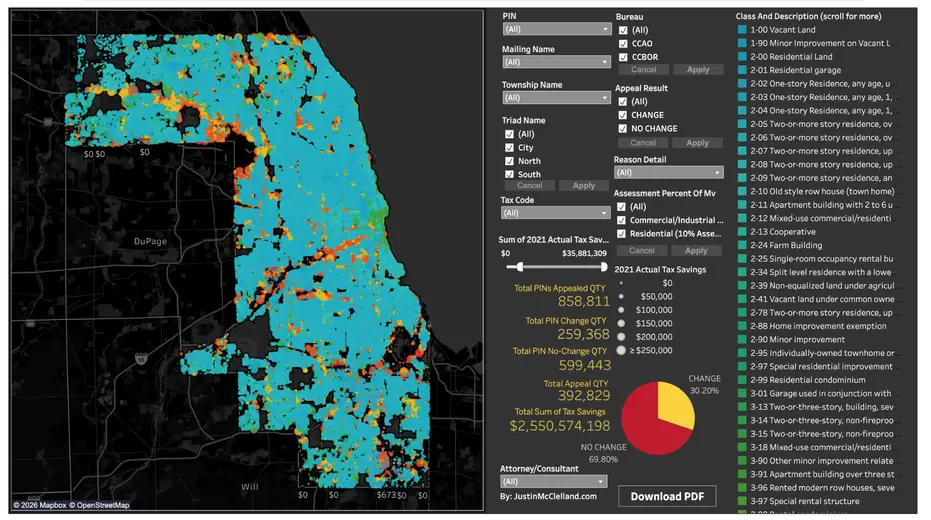The height and width of the screenshot is (520, 931).
Task: Expand the Township Name dropdown
Action: coord(556,97)
